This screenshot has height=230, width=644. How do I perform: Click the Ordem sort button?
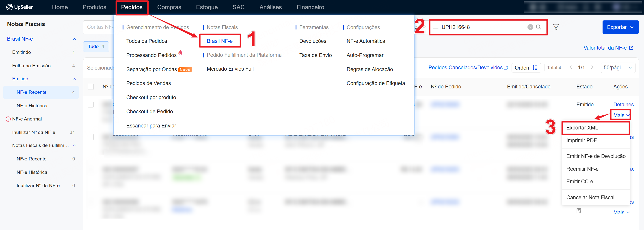coord(526,68)
